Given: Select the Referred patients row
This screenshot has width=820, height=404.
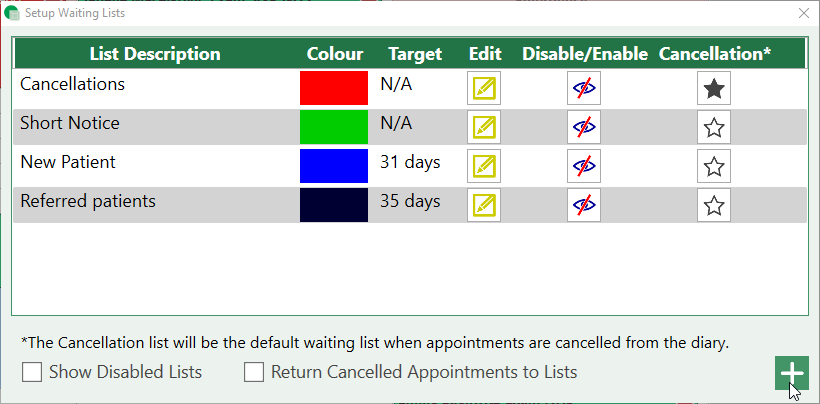Looking at the screenshot, I should pos(88,201).
